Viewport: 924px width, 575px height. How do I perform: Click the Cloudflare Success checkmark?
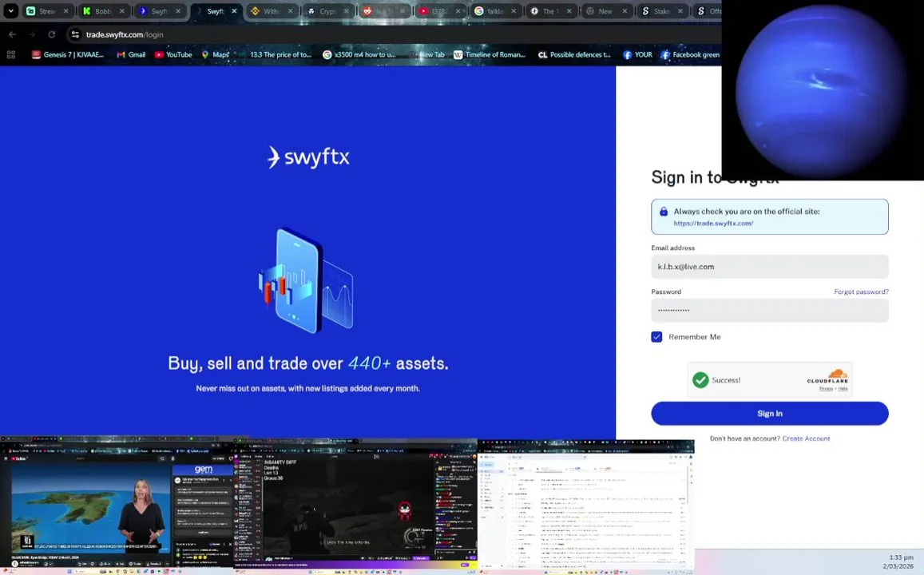pyautogui.click(x=700, y=380)
